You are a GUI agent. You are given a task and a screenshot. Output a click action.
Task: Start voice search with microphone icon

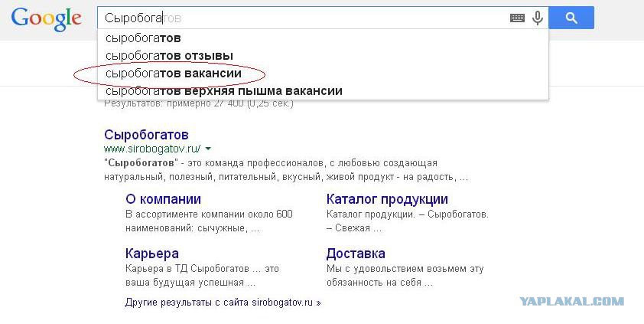[x=538, y=18]
